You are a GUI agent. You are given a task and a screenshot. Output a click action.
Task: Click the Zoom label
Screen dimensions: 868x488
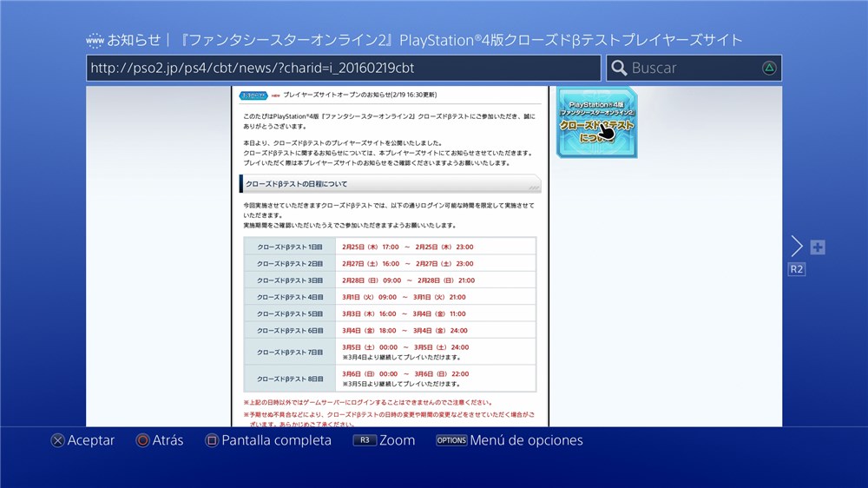point(397,440)
